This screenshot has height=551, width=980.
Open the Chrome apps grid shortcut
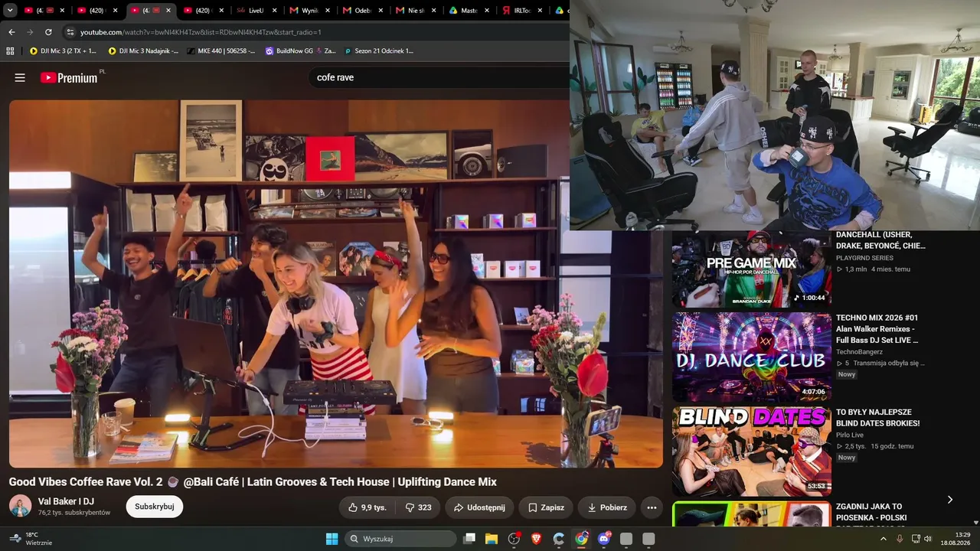10,51
